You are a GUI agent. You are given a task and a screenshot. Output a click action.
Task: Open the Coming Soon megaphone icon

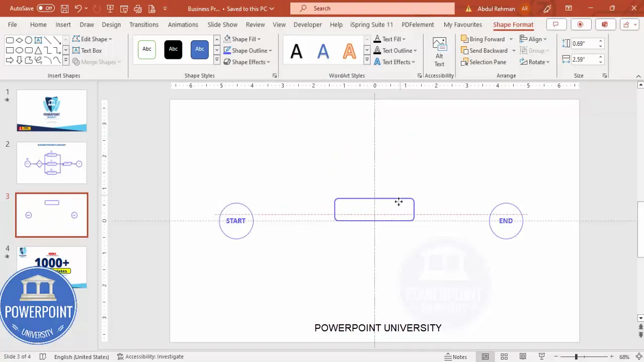pos(547,9)
